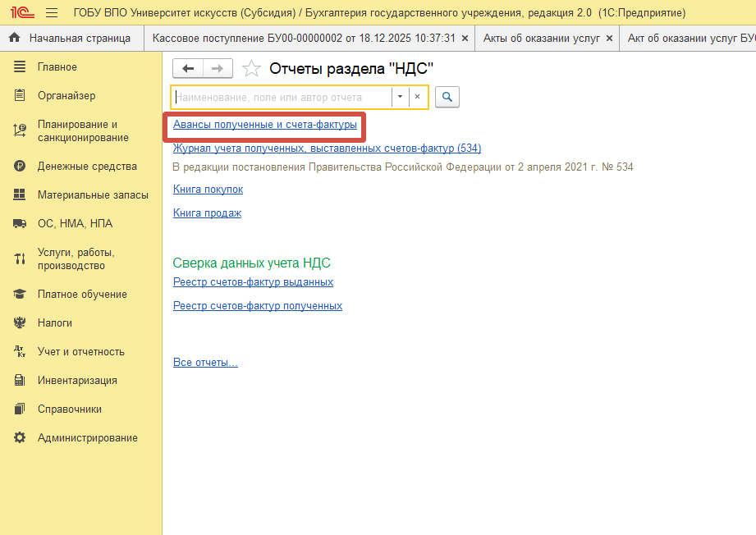Click the Справочники books icon

[x=19, y=409]
